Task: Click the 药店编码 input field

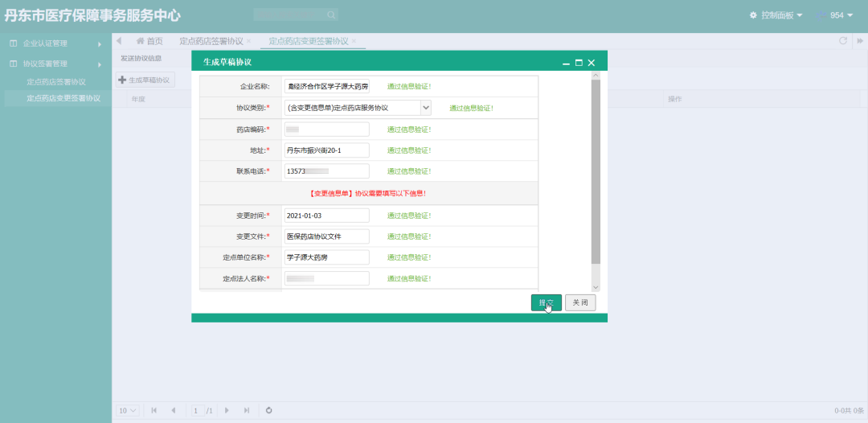Action: [x=326, y=129]
